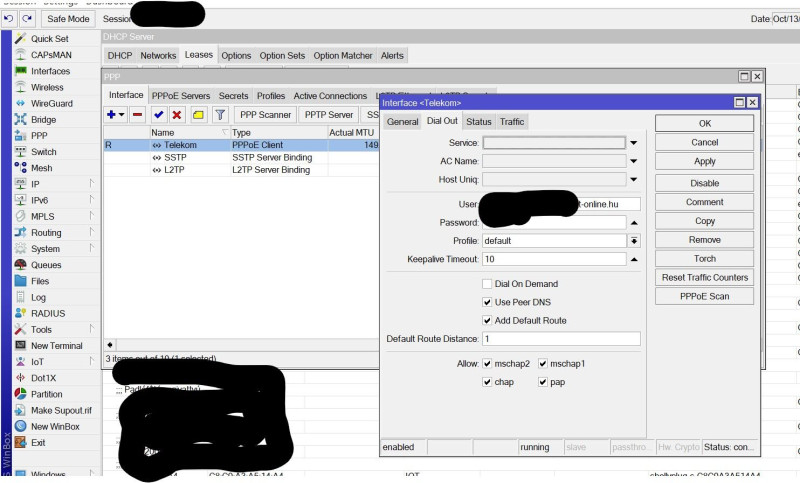Open Interfaces in the sidebar
This screenshot has width=800, height=483.
[50, 71]
